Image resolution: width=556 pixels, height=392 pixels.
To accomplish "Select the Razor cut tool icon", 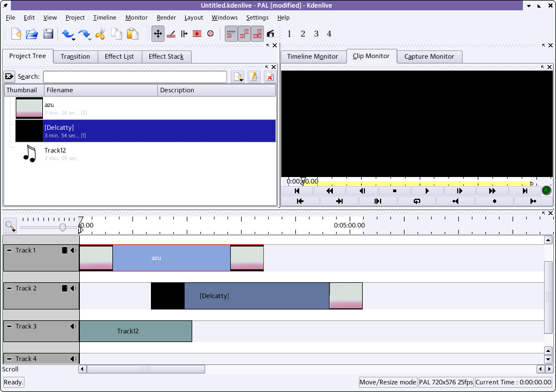I will pyautogui.click(x=171, y=34).
